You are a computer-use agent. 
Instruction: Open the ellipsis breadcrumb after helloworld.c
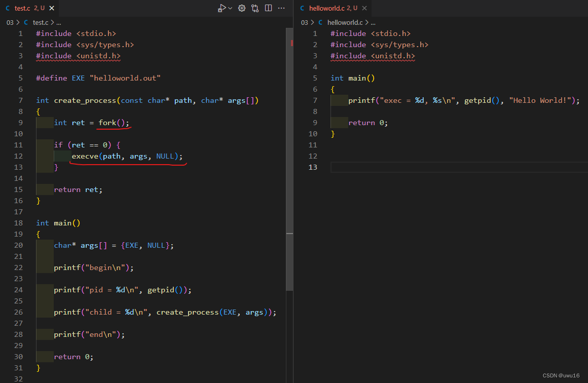pos(373,22)
